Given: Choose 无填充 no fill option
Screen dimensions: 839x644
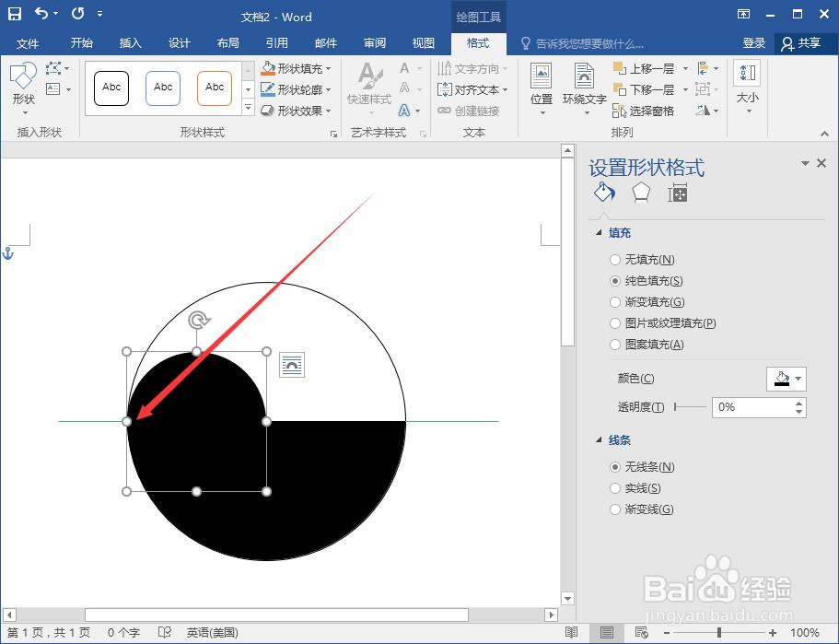Looking at the screenshot, I should pos(615,259).
